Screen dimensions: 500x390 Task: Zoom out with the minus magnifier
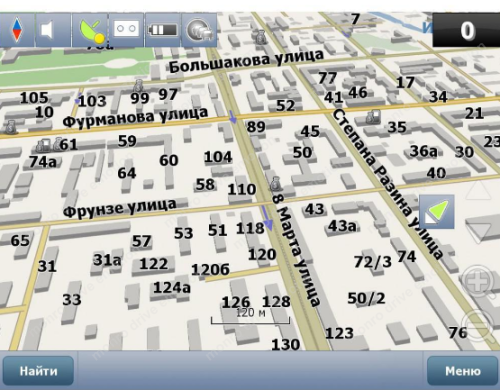coord(479,325)
